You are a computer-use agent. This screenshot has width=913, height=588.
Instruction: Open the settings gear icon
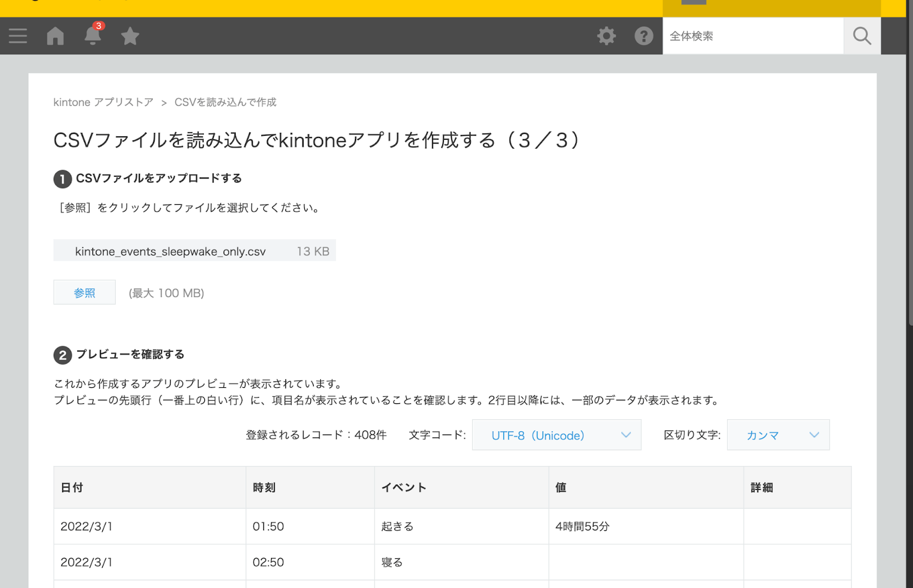[x=607, y=36]
